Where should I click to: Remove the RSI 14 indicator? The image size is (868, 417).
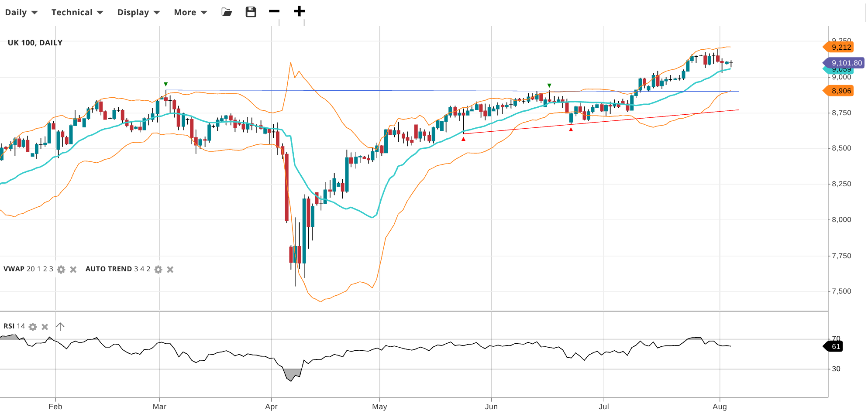coord(45,327)
